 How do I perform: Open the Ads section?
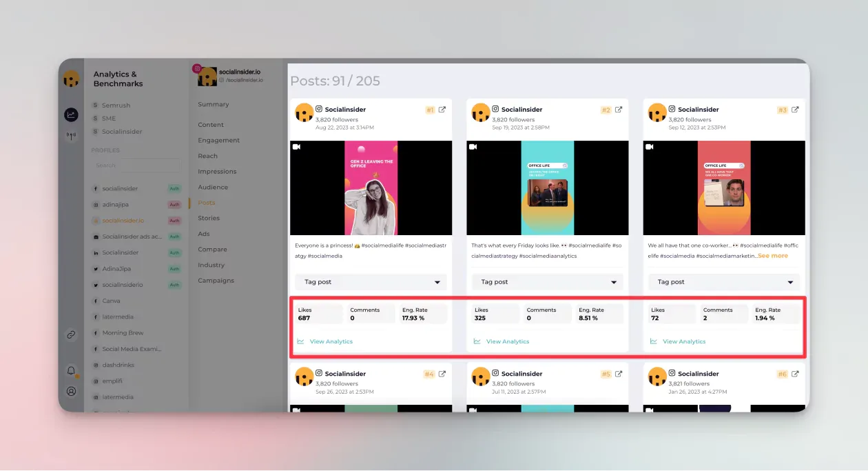204,234
